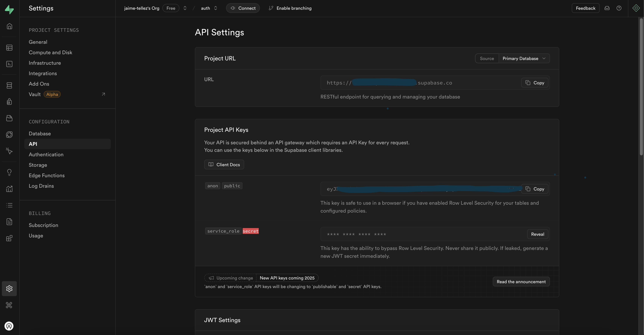This screenshot has height=335, width=644.
Task: Reveal the service_role secret key
Action: (x=537, y=234)
